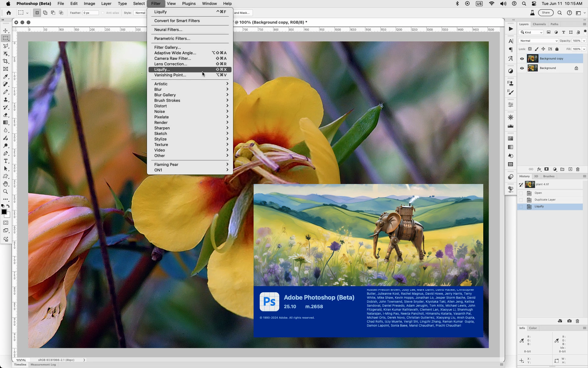Click the foreground color swatch
This screenshot has width=588, height=368.
tap(4, 212)
